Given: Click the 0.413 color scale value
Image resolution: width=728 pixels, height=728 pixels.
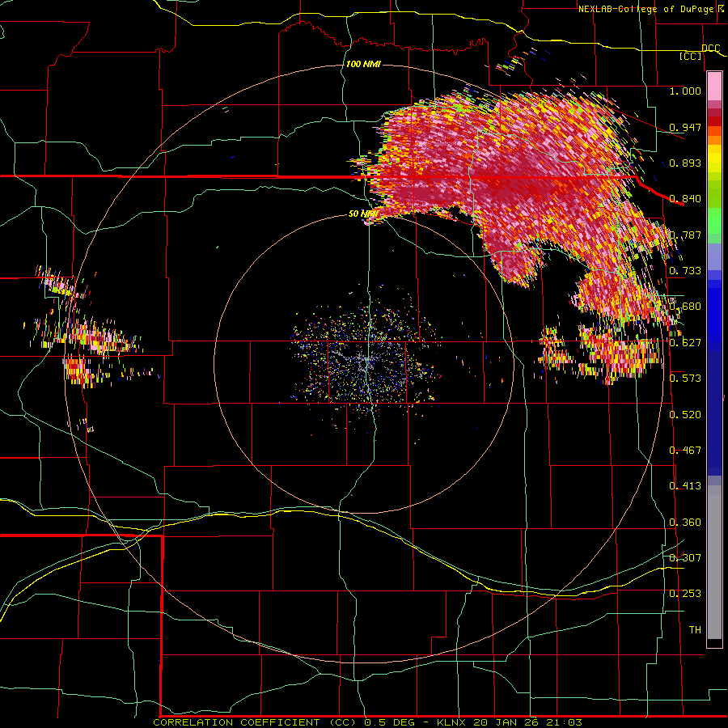Looking at the screenshot, I should pos(685,486).
